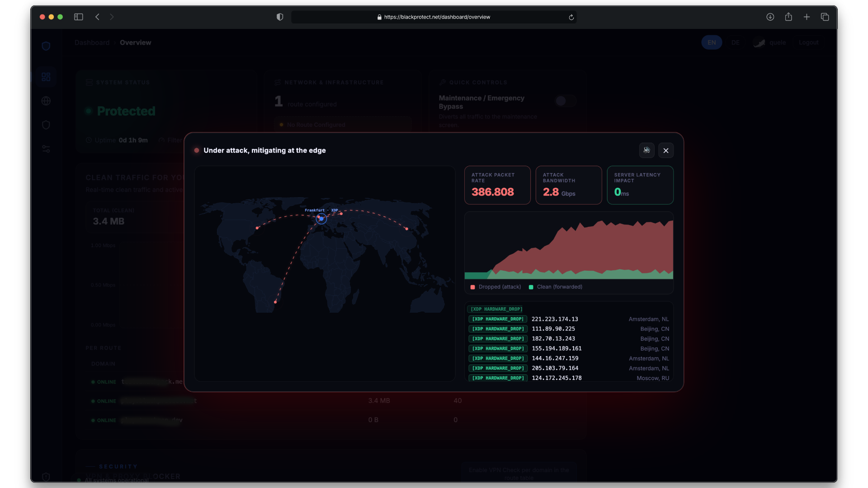Viewport: 868px width, 488px height.
Task: Click the 0 B route traffic cell
Action: [x=373, y=420]
